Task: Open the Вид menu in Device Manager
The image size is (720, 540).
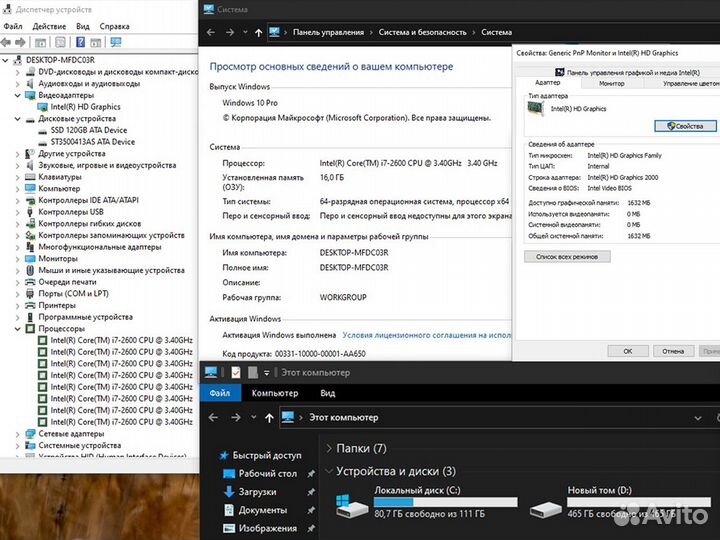Action: click(83, 26)
